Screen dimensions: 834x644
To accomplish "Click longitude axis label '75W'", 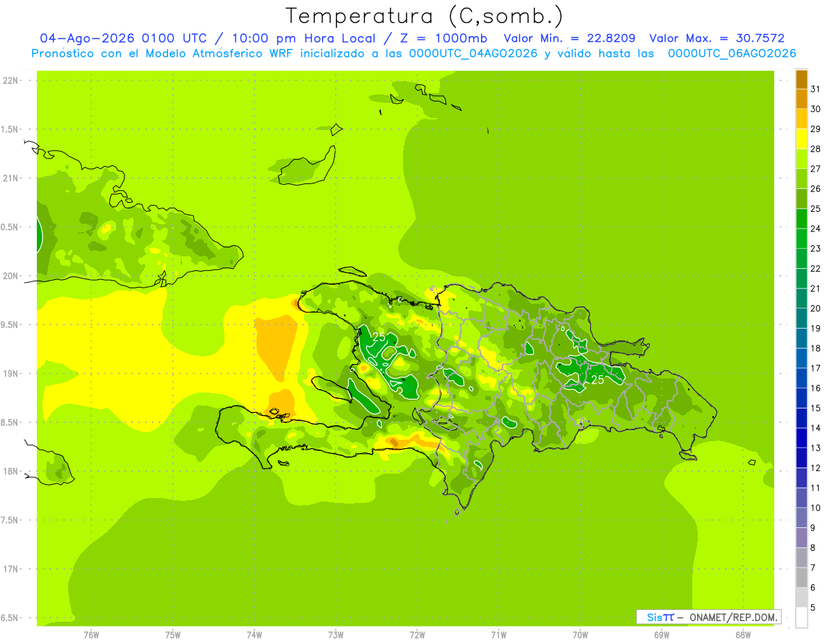I will click(x=173, y=635).
